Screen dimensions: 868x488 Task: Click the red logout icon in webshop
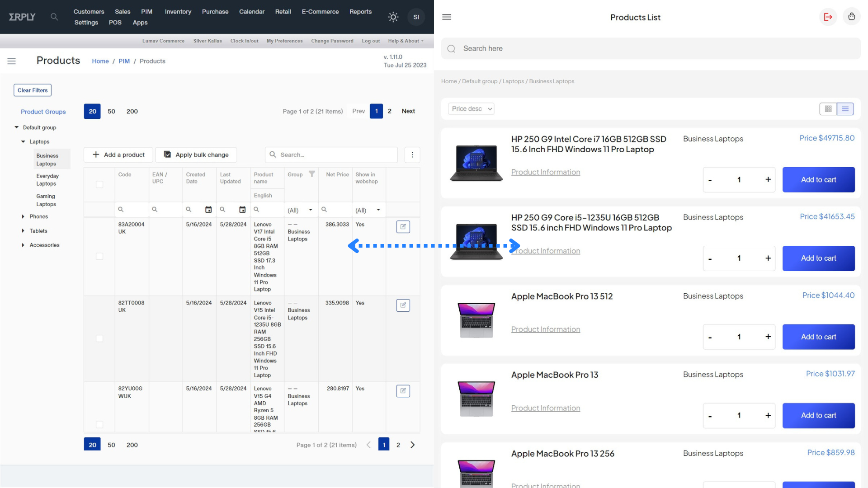828,17
